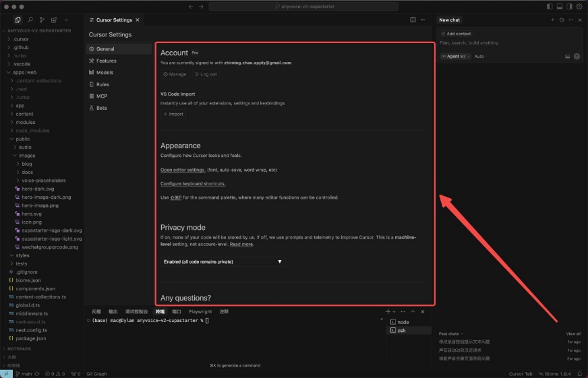Open the Search view in the activity bar

(30, 20)
